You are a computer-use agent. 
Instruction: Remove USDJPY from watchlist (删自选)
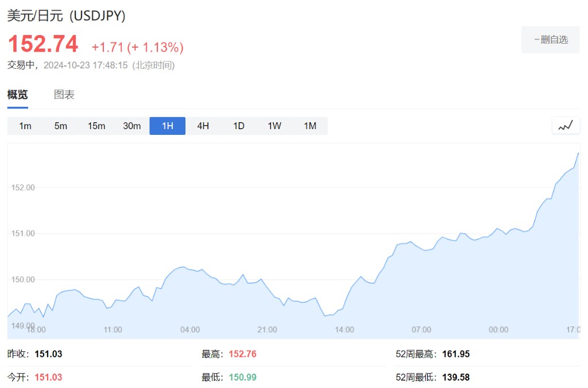click(x=550, y=40)
